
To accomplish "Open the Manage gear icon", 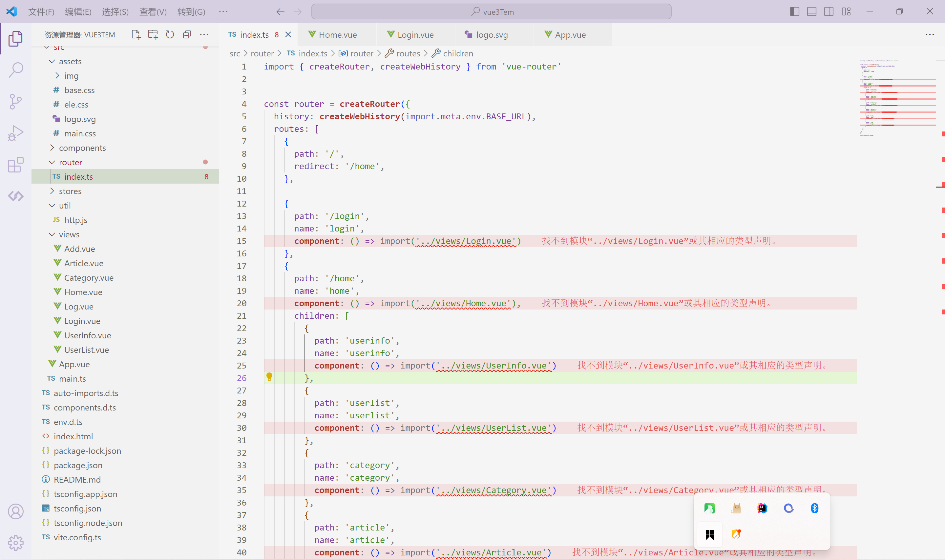I will (x=15, y=543).
